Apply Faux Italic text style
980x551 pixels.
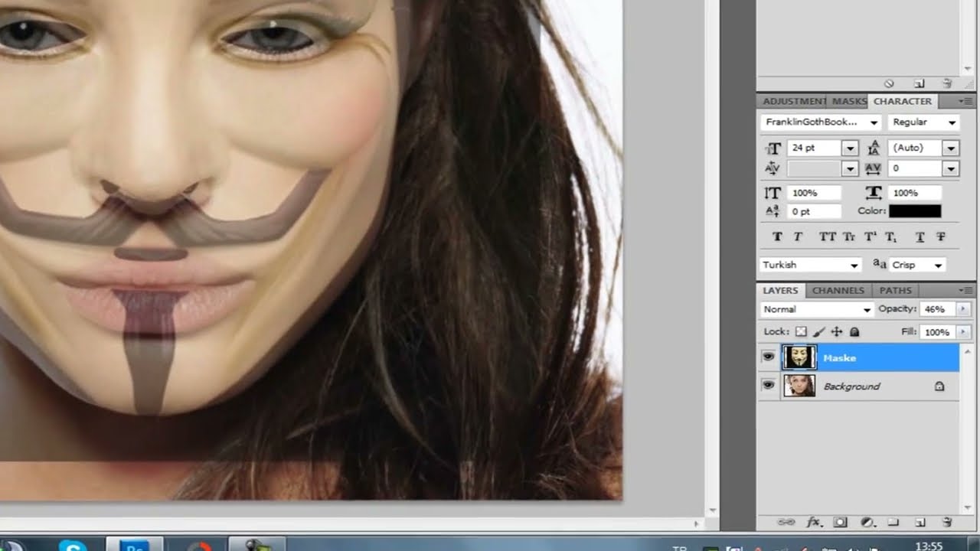(x=798, y=237)
